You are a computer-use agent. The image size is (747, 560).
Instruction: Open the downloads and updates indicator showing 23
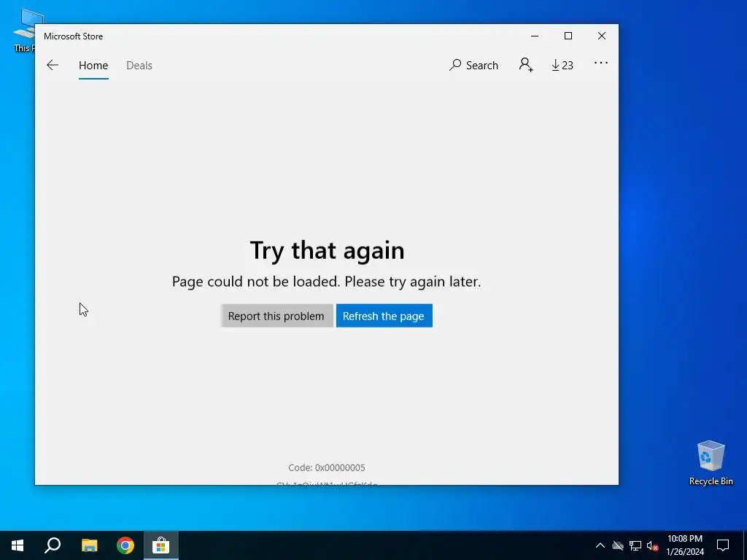coord(562,65)
